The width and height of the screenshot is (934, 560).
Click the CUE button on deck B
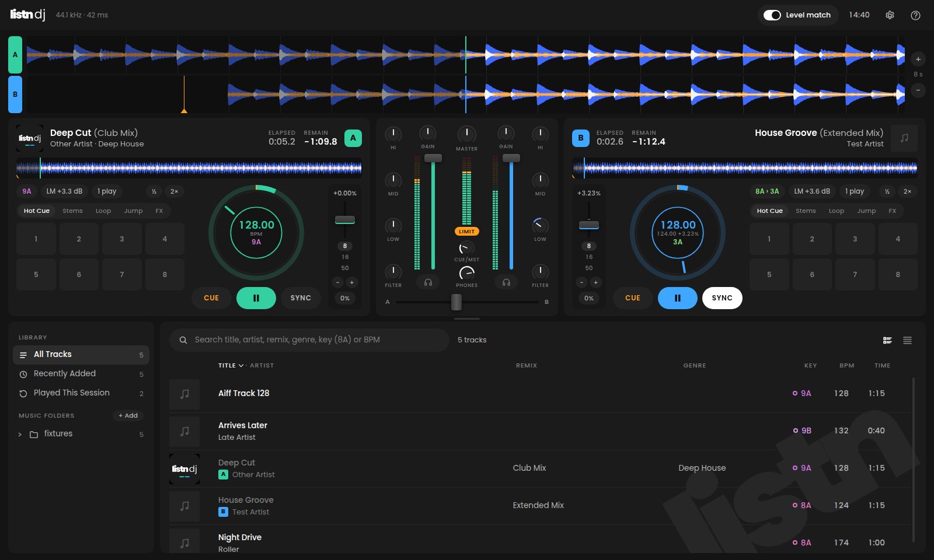click(633, 298)
